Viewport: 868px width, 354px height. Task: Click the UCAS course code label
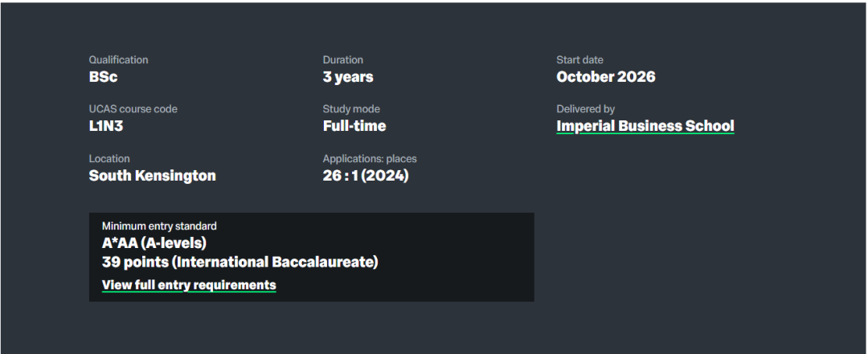(x=133, y=109)
